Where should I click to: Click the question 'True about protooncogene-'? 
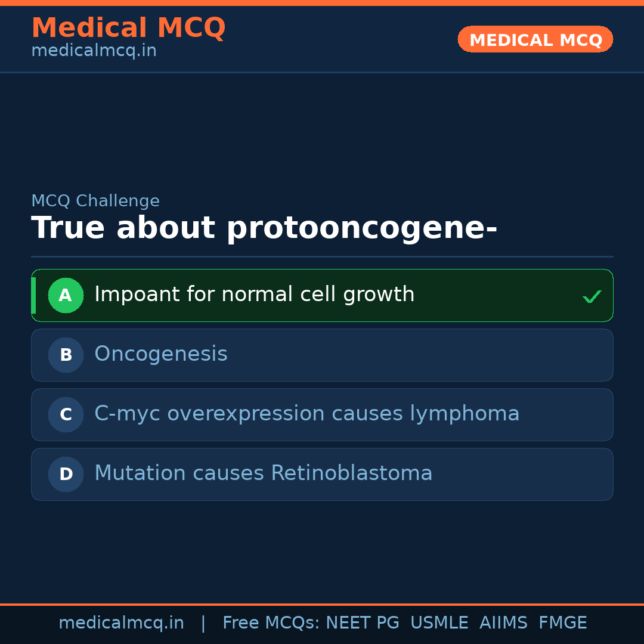(x=264, y=228)
